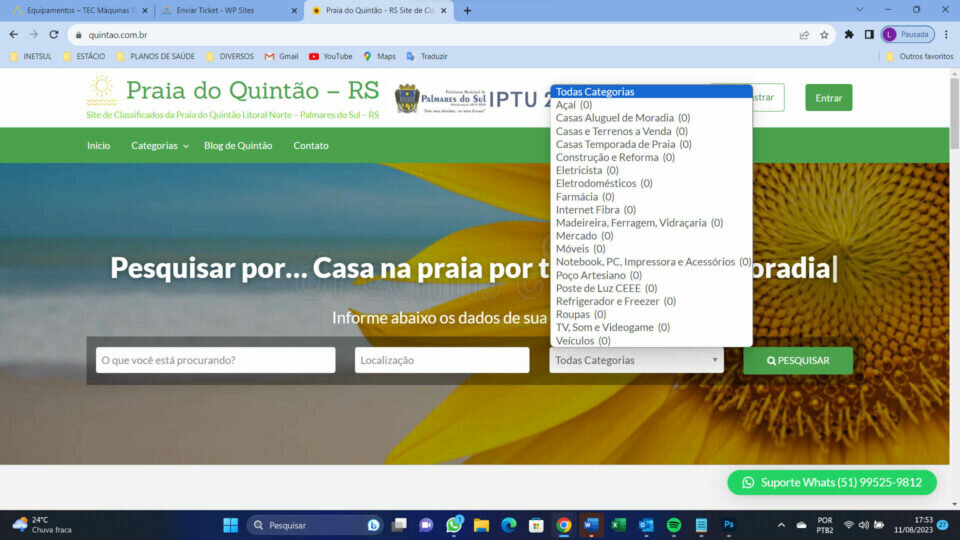
Task: Open the DIVERSOS bookmark folder
Action: coord(230,56)
